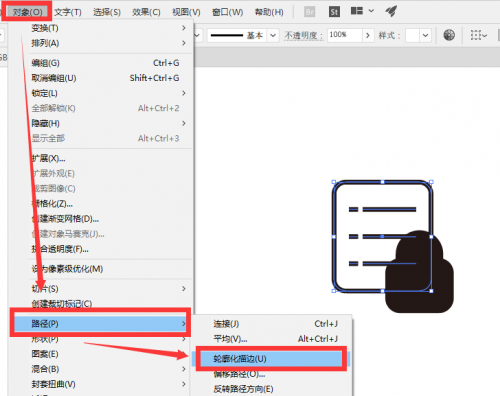500x396 pixels.
Task: Click the GPU performance rocket icon
Action: [x=391, y=11]
